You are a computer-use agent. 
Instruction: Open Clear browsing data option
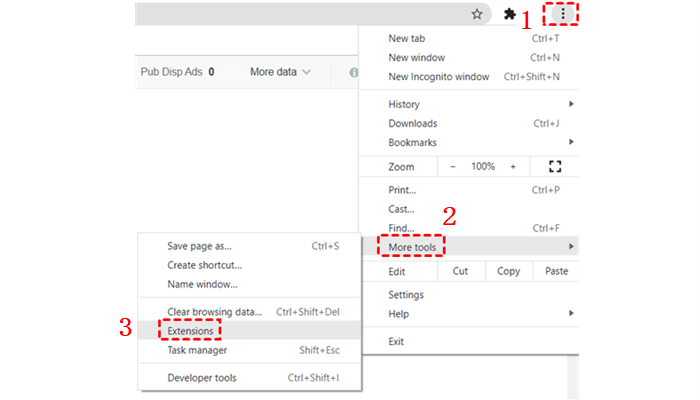pos(214,311)
